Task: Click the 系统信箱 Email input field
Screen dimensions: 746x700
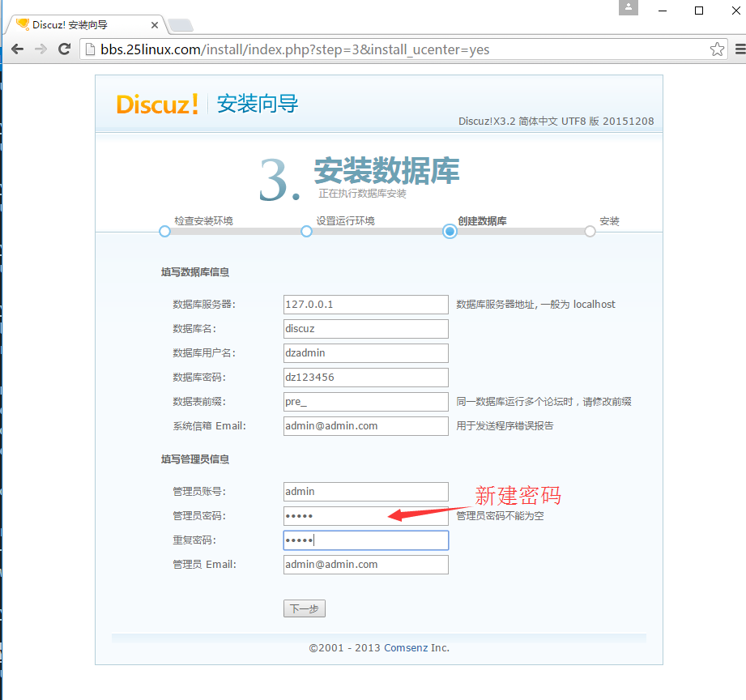Action: tap(366, 426)
